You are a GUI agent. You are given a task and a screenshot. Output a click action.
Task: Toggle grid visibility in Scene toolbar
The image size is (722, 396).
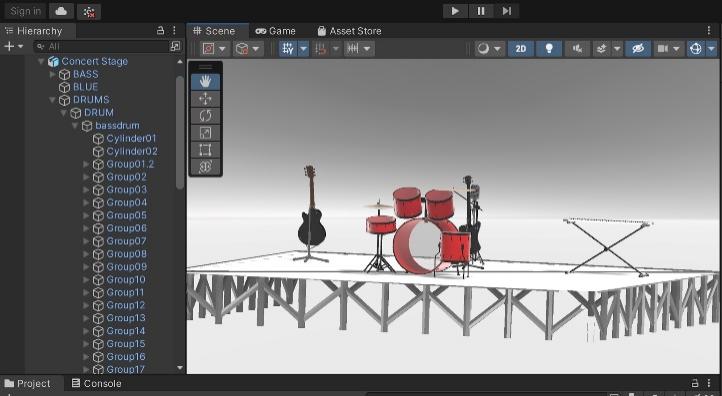coord(288,48)
